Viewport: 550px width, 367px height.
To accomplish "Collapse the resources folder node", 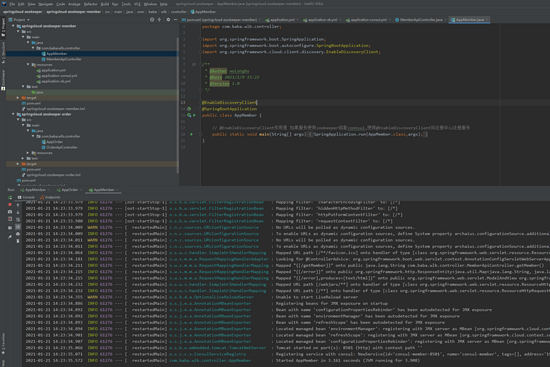I will click(x=28, y=65).
